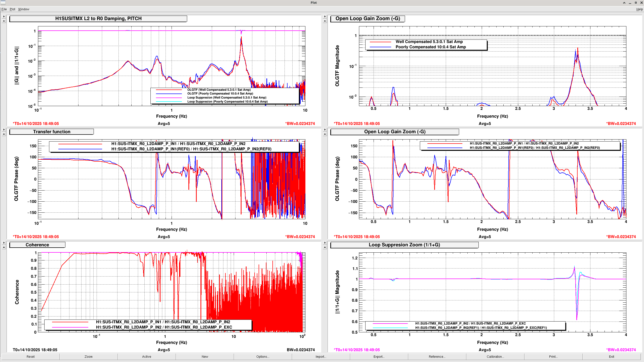Open the File menu

click(x=4, y=9)
